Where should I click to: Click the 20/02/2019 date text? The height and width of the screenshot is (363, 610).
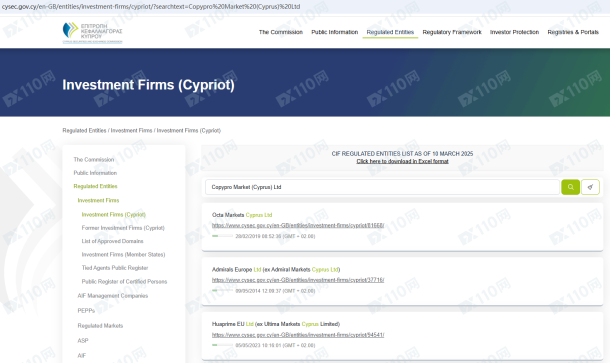pyautogui.click(x=275, y=236)
